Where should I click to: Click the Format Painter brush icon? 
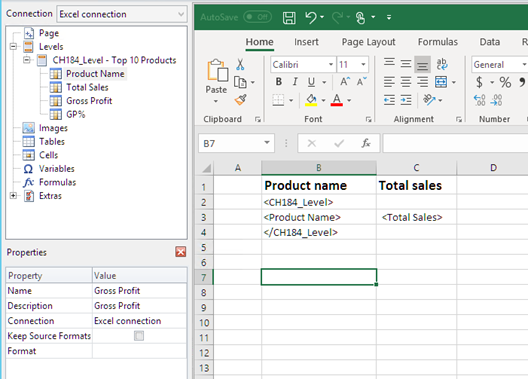241,100
